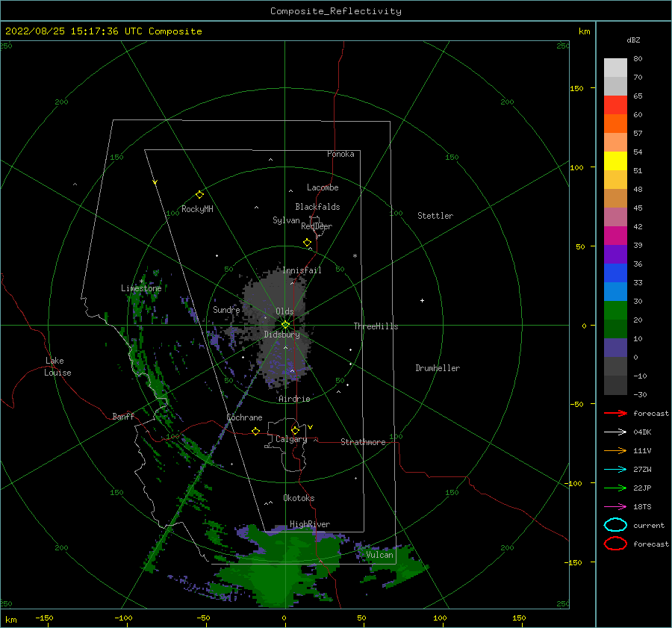Pick the red 65 dBZ color swatch

click(615, 105)
